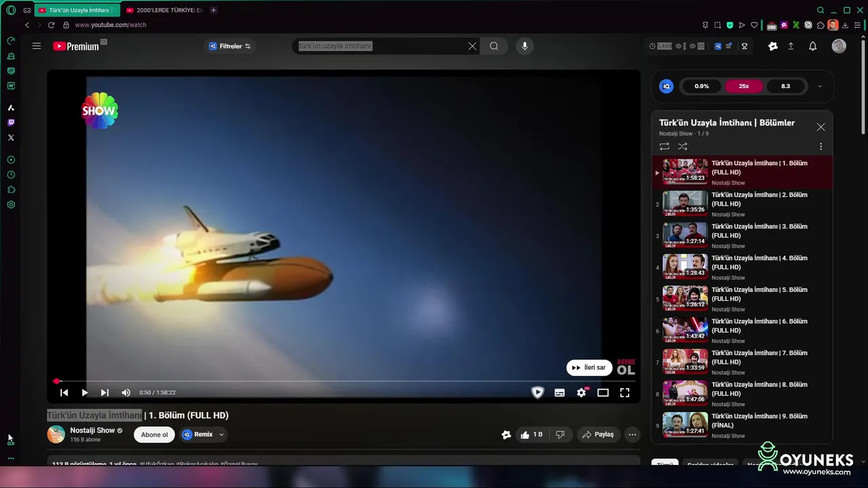Open YouTube account avatar menu
The width and height of the screenshot is (868, 488).
839,46
